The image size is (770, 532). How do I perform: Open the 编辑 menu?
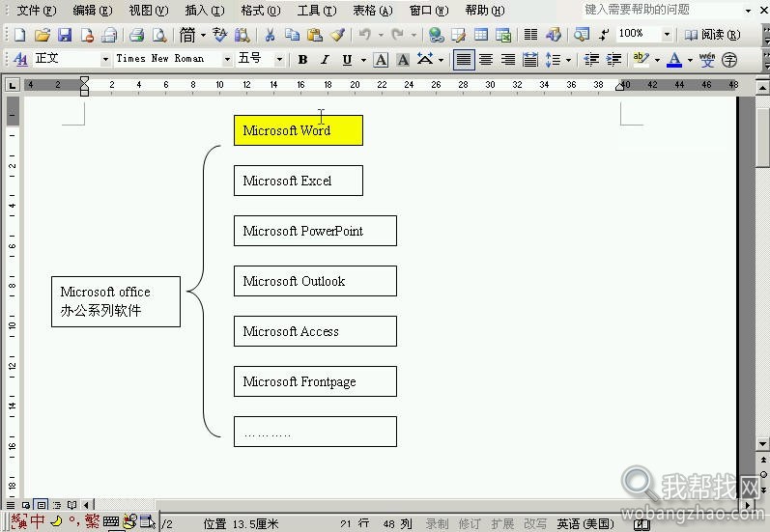[93, 11]
